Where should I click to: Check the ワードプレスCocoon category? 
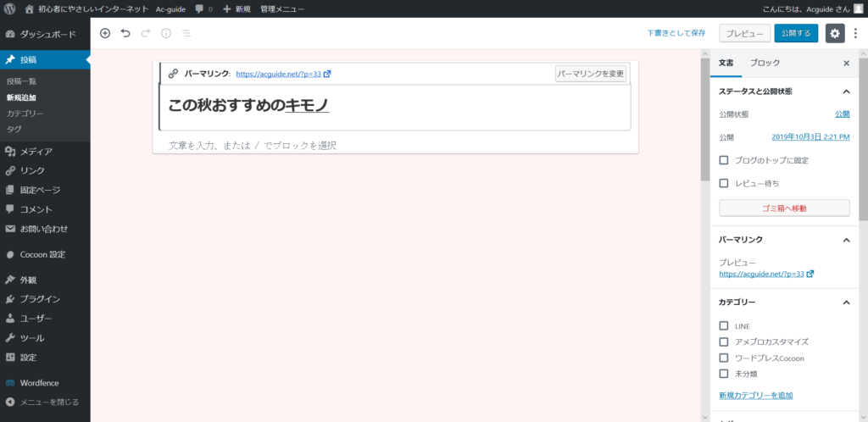[724, 358]
